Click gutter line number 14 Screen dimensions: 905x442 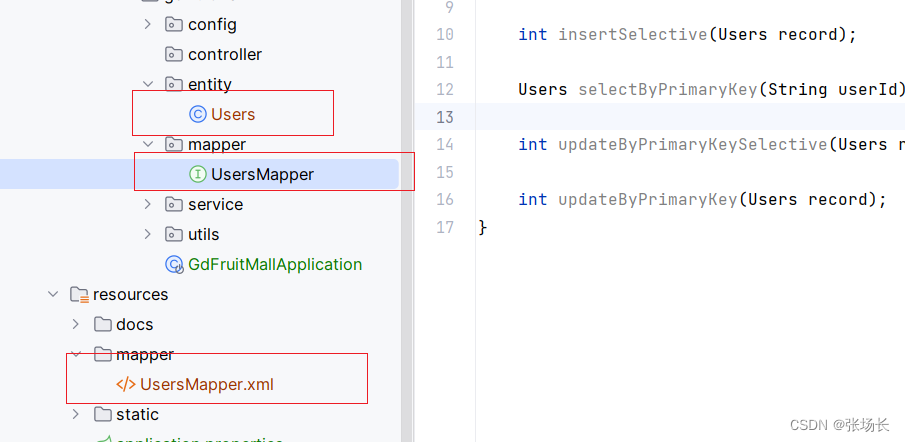(445, 144)
